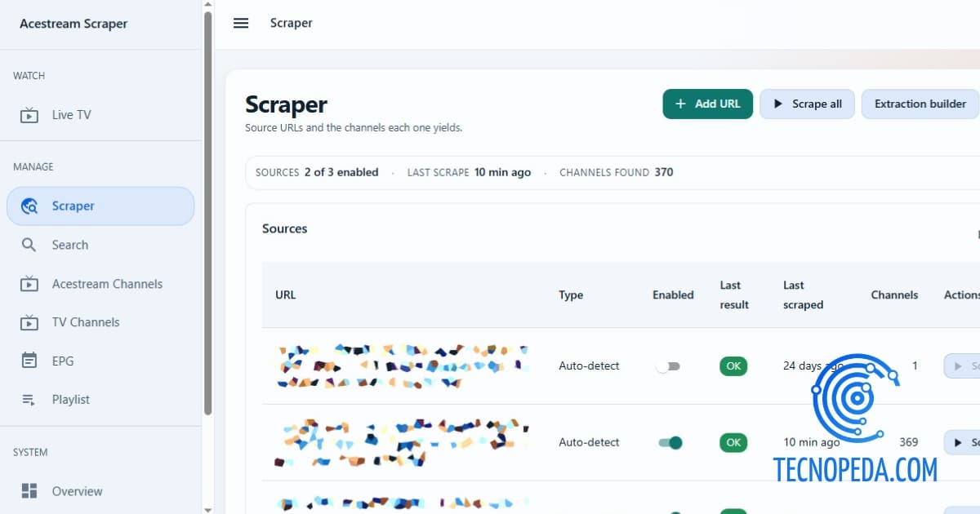980x514 pixels.
Task: Click the EPG calendar icon
Action: pyautogui.click(x=29, y=361)
